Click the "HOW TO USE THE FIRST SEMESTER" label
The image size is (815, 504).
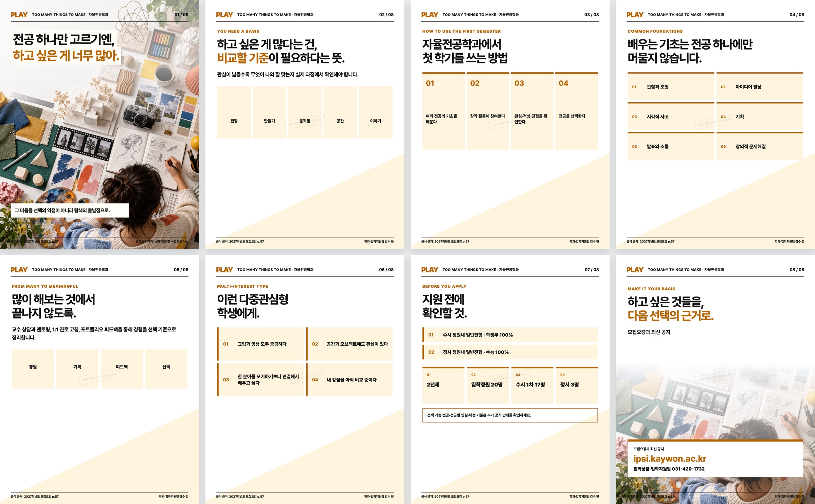click(461, 31)
